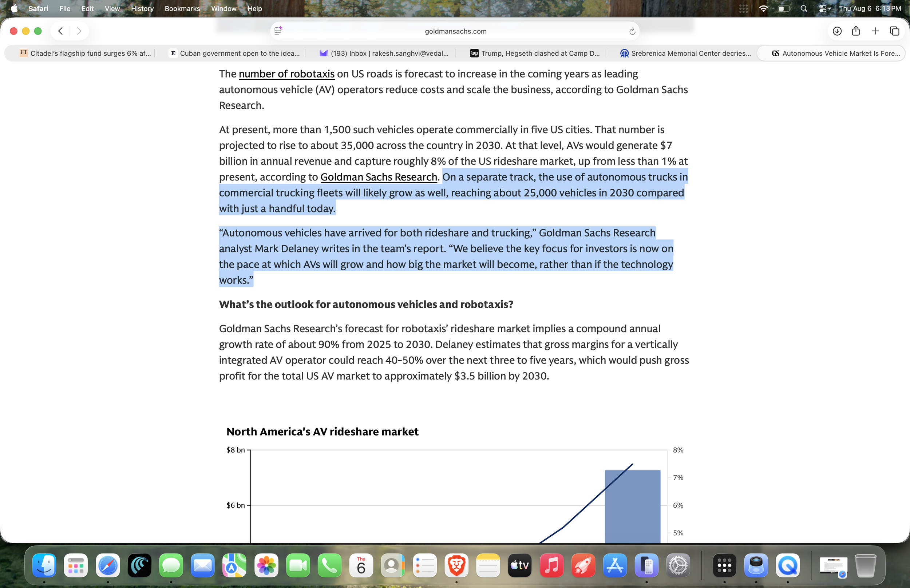Open Mail from the Dock

click(202, 565)
